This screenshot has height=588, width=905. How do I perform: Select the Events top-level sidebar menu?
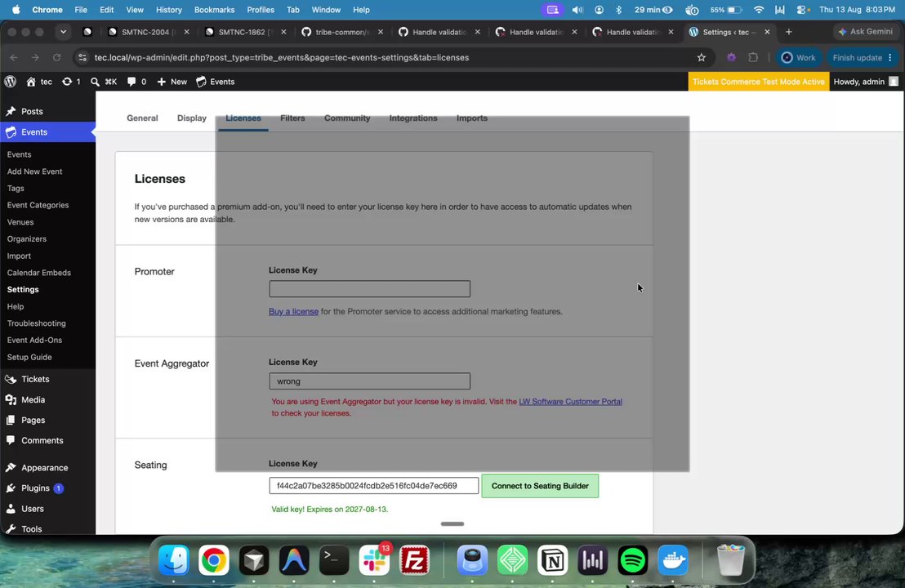[47, 132]
